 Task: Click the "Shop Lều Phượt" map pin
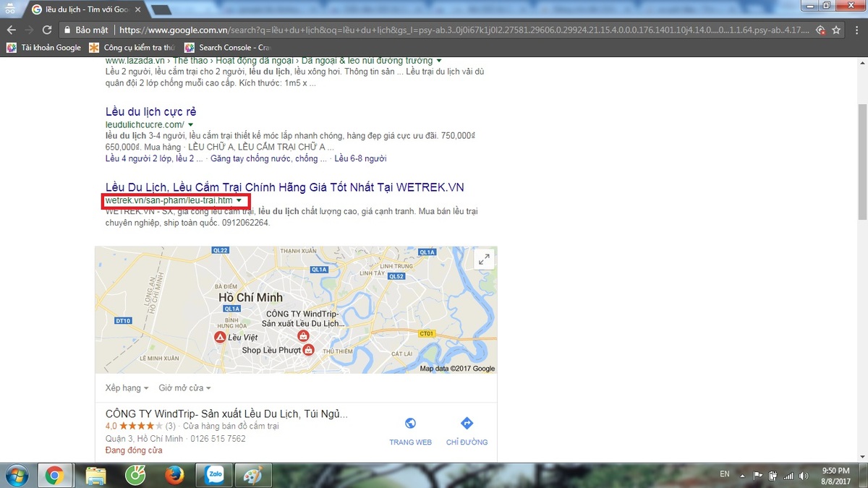(x=308, y=350)
